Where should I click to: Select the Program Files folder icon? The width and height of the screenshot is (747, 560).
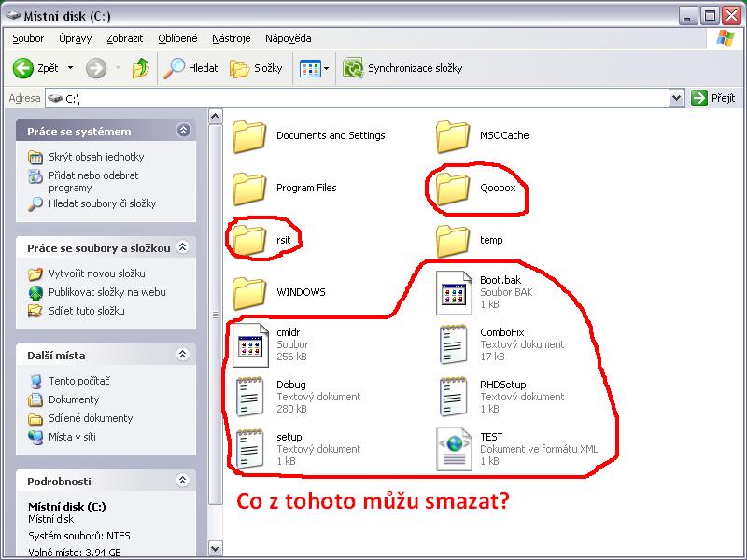tap(248, 189)
